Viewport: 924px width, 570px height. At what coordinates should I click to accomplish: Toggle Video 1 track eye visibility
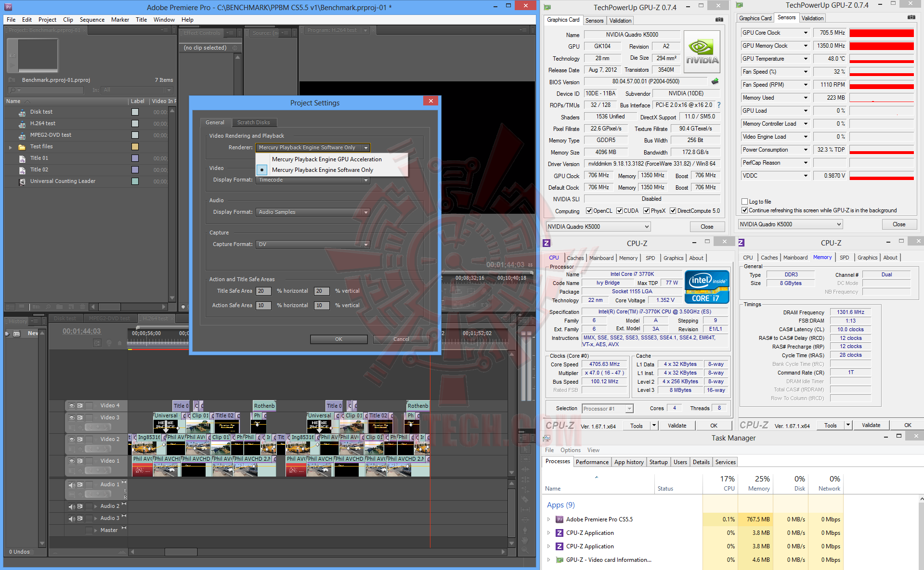(71, 461)
